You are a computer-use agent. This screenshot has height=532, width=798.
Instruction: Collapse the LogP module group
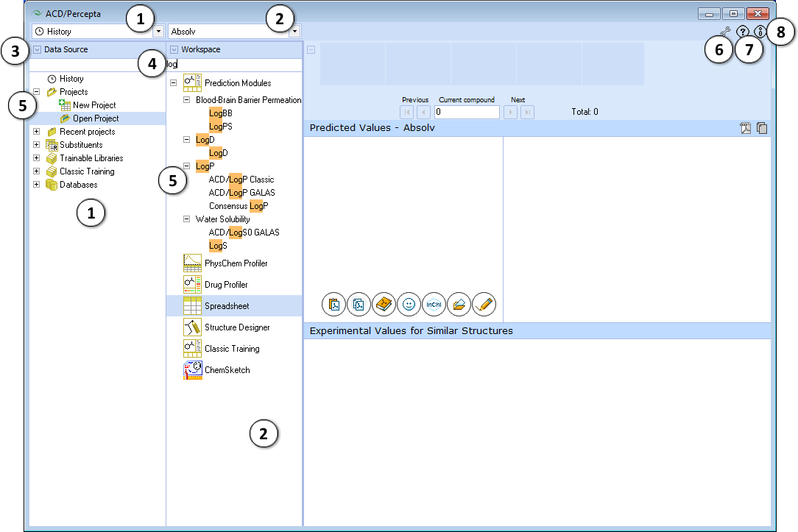tap(187, 166)
